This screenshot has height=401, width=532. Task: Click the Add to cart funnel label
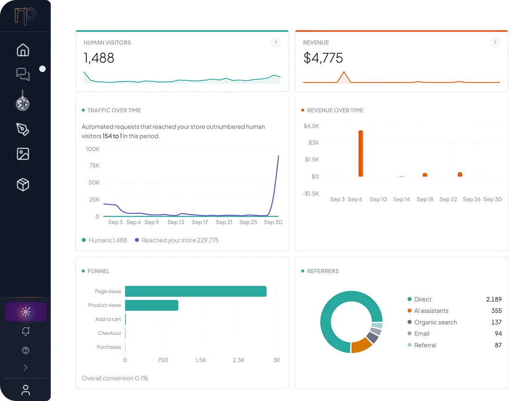pos(108,319)
